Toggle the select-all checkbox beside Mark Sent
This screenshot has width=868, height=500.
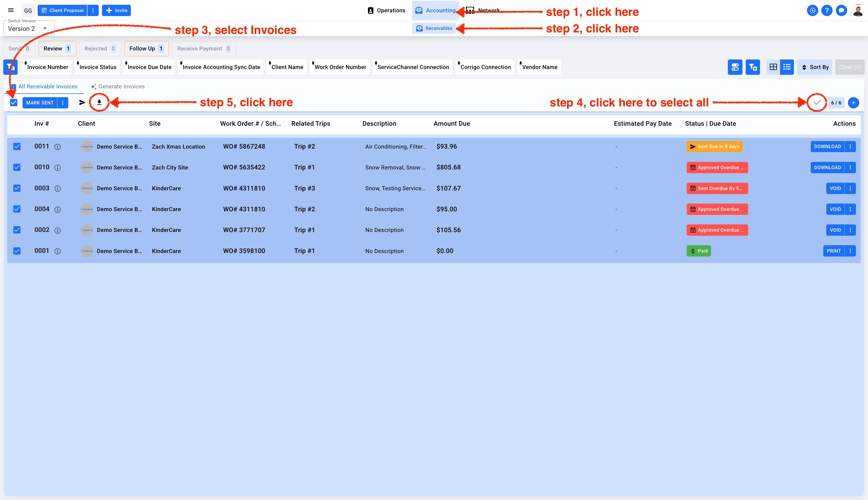(x=14, y=103)
